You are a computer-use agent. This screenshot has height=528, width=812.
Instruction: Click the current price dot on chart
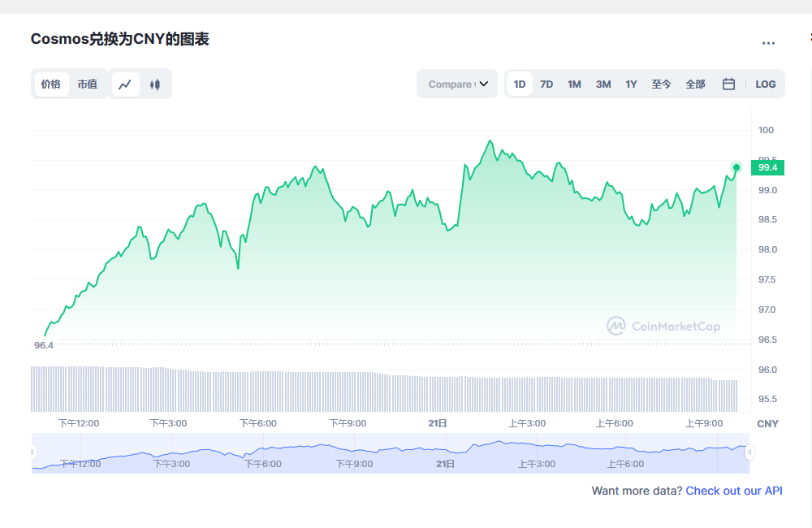point(736,167)
